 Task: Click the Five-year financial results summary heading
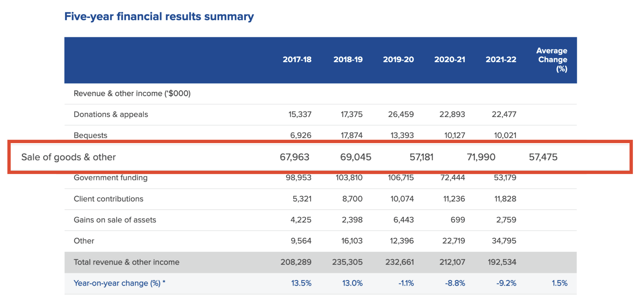click(159, 16)
